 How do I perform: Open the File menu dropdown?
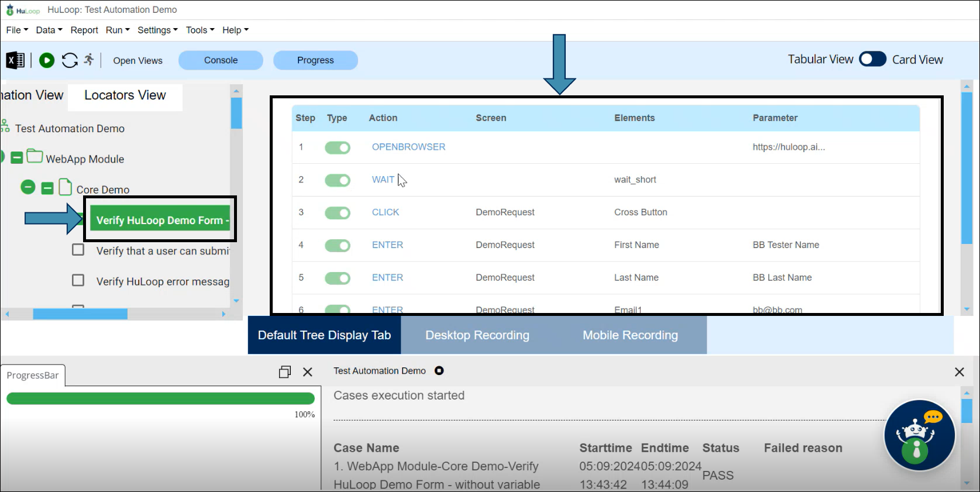tap(17, 30)
